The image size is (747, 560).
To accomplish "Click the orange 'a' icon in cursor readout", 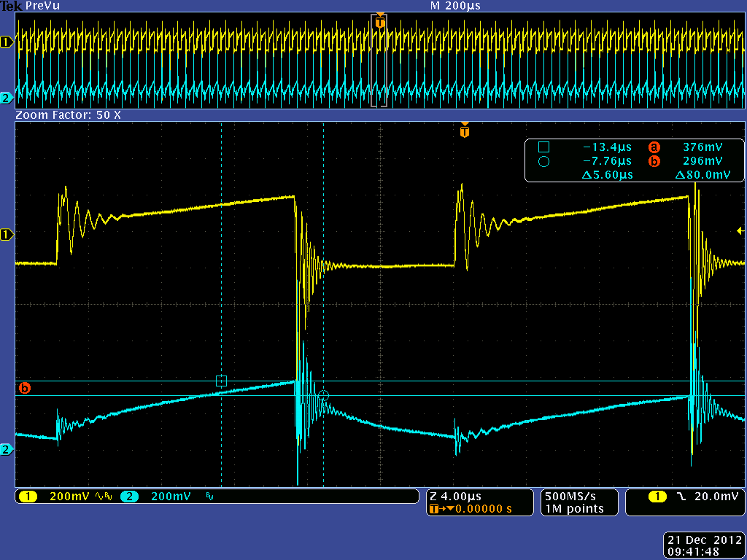I will pos(654,147).
